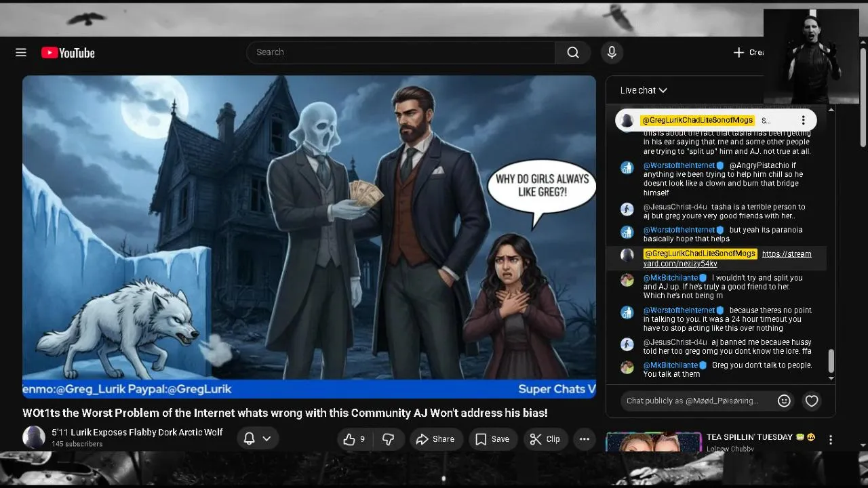Screen dimensions: 868x488
Task: Click the live chat scrollbar thumb
Action: click(x=831, y=361)
